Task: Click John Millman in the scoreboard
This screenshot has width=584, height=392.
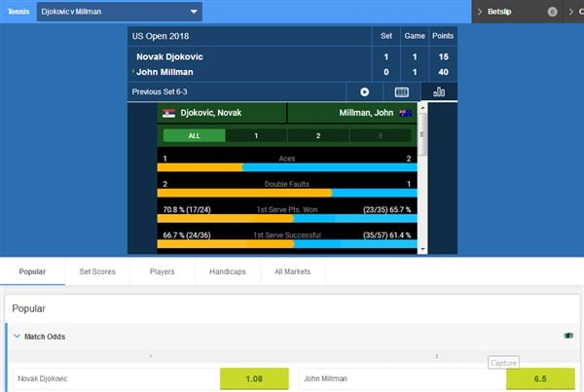Action: (x=164, y=72)
